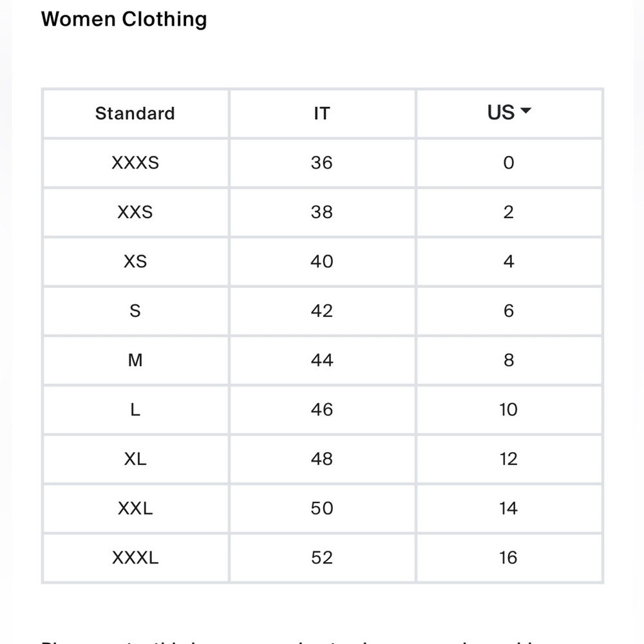Click US size 10 cell
Viewport: 644px width, 644px height.
pyautogui.click(x=509, y=410)
